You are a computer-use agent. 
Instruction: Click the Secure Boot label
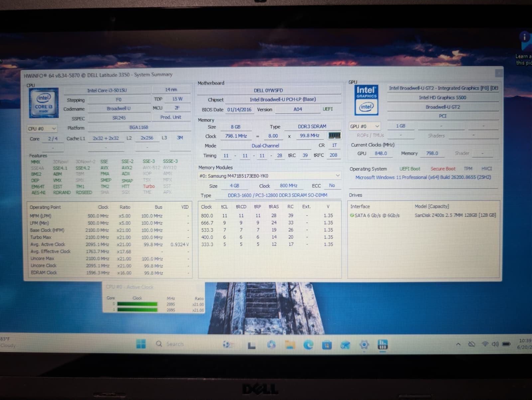pyautogui.click(x=443, y=169)
